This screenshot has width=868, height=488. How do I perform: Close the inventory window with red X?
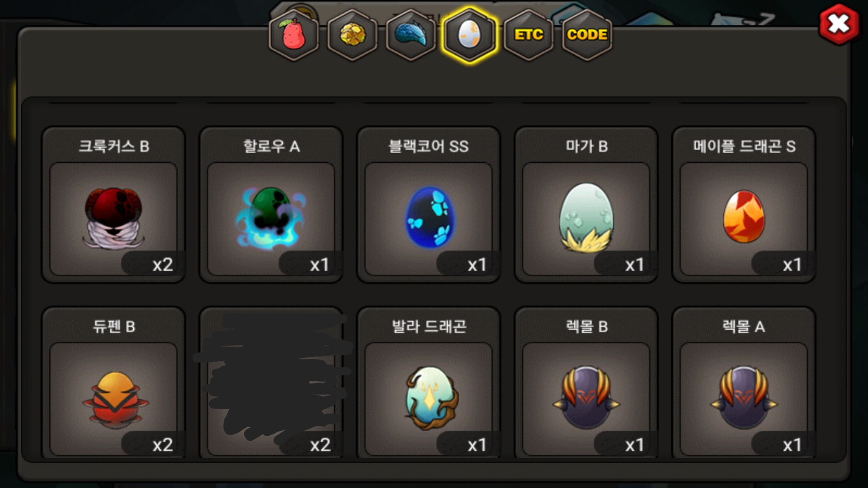pos(839,24)
